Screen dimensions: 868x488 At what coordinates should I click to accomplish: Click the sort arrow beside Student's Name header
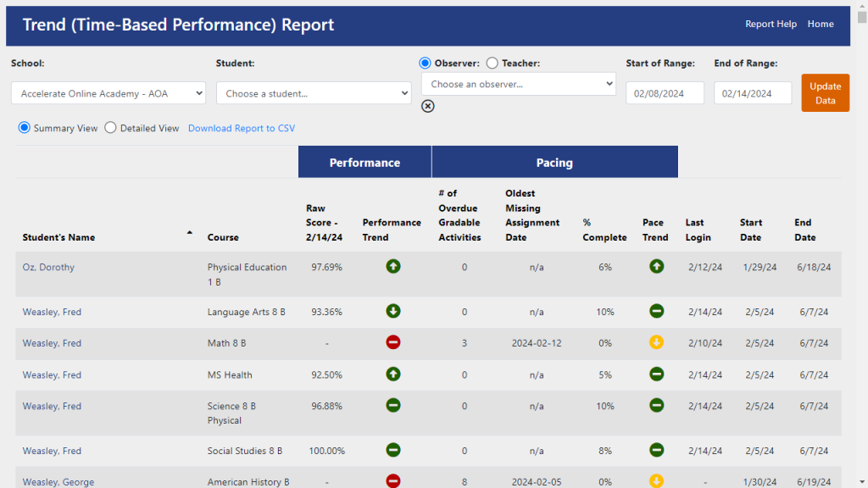(190, 232)
